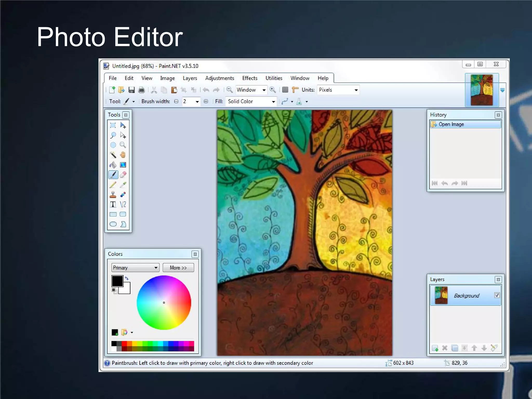Increase brush width plus button

click(206, 102)
